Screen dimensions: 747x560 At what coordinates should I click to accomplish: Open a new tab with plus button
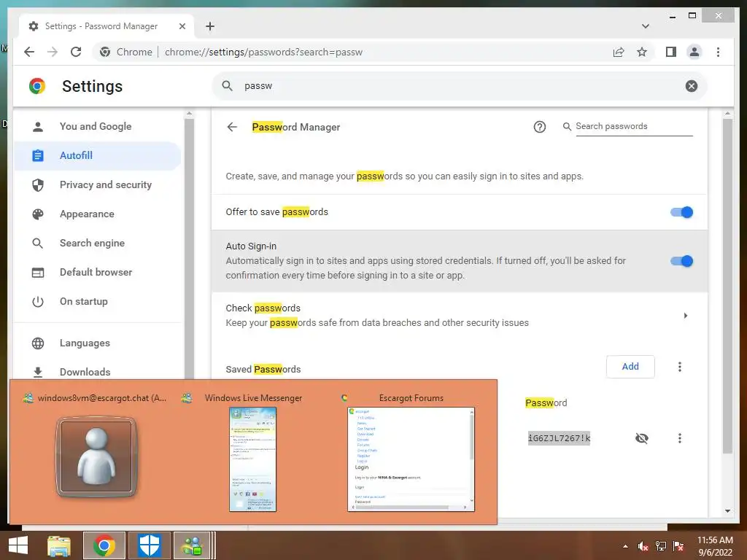(210, 26)
